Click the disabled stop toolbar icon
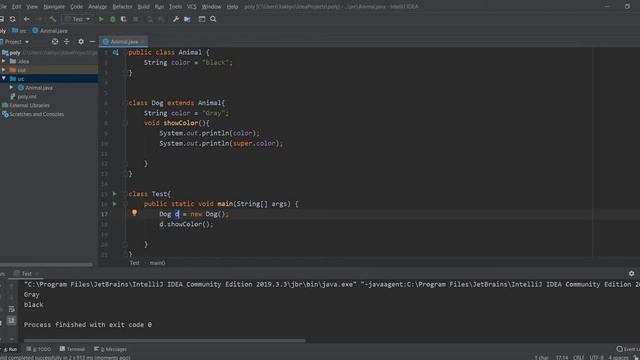 pos(136,19)
